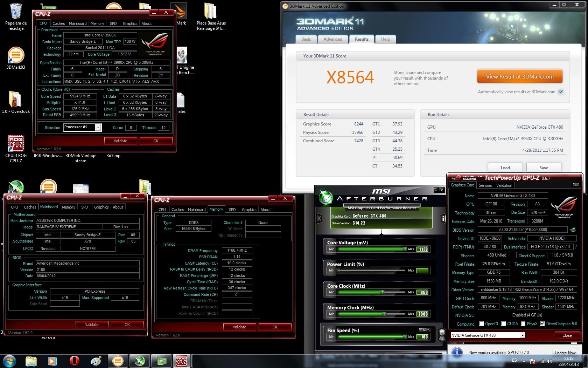Click Save button in 3DMark Run Details
The image size is (588, 368).
click(544, 168)
